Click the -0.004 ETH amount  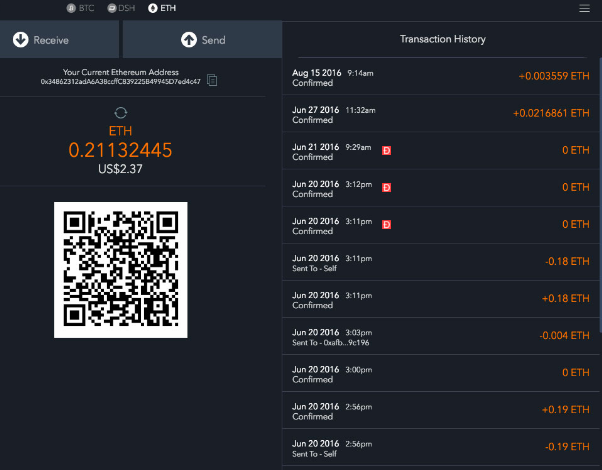[564, 336]
